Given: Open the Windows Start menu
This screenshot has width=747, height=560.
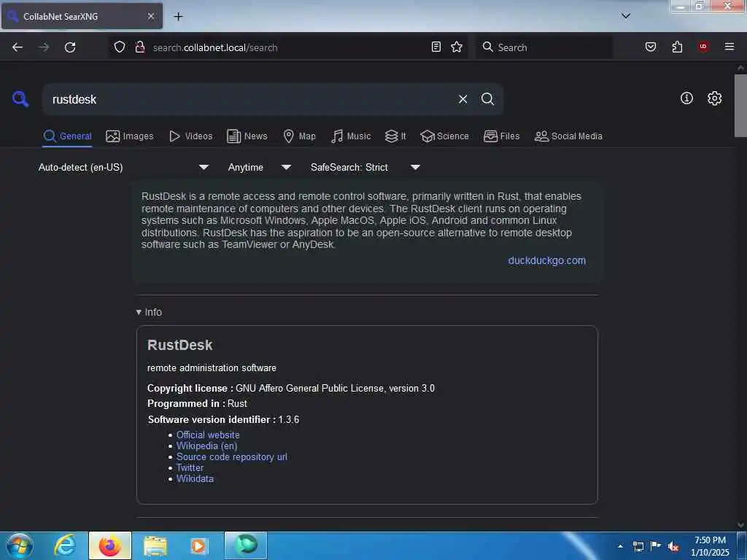Looking at the screenshot, I should pos(19,545).
